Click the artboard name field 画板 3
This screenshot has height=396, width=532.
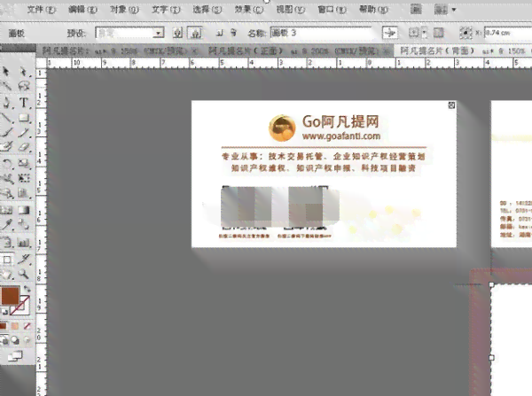pos(321,33)
